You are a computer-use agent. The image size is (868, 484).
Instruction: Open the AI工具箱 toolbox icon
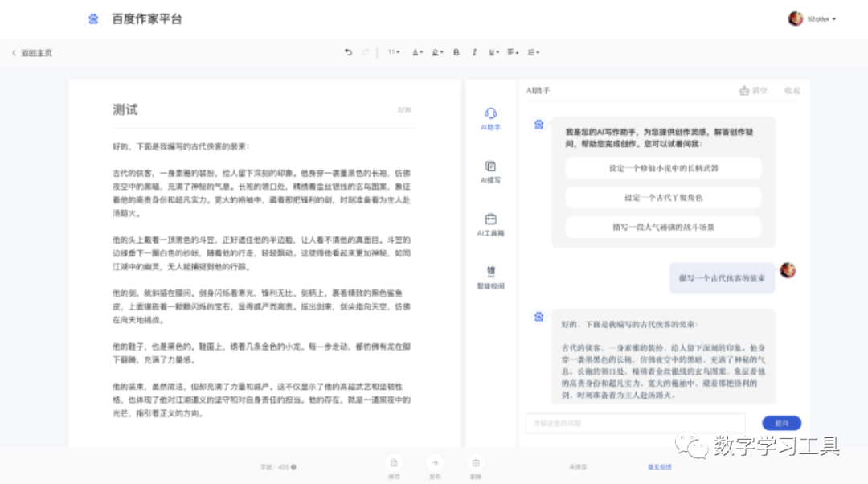click(490, 224)
